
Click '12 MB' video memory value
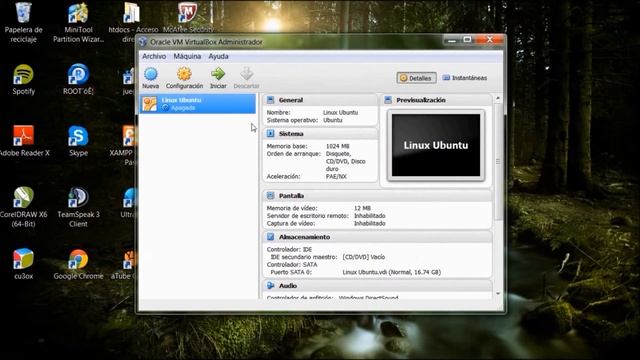click(362, 208)
